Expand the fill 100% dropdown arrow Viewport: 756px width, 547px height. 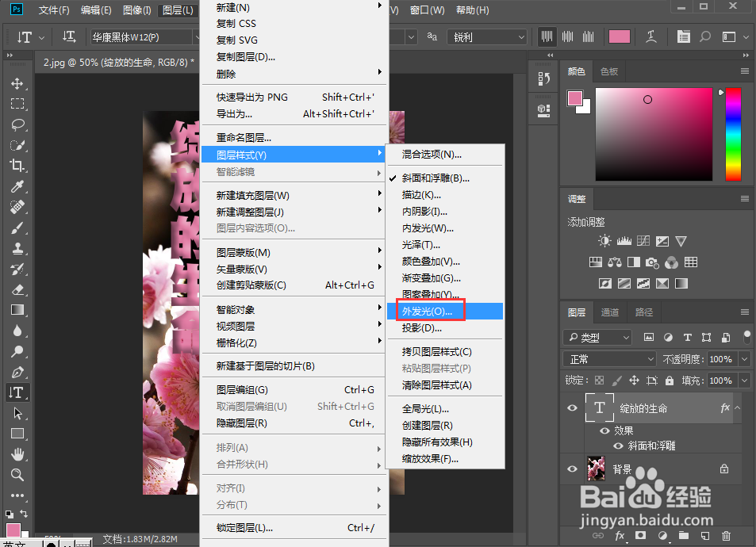pos(745,381)
